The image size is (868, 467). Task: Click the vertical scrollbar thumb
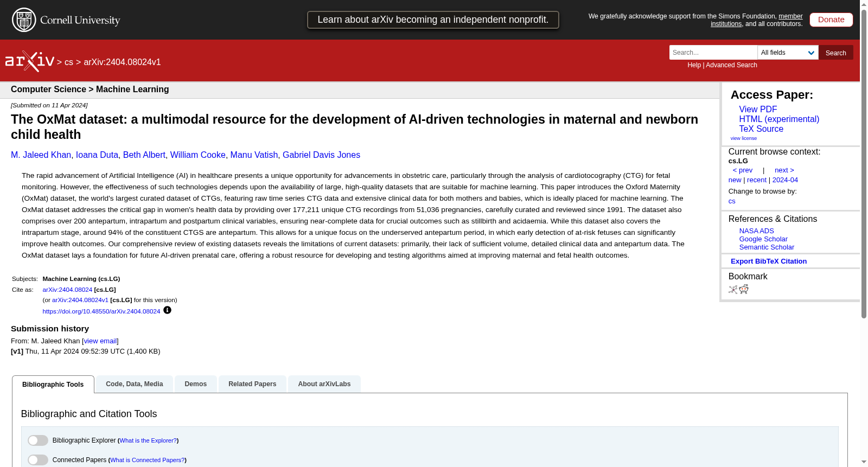(x=864, y=164)
